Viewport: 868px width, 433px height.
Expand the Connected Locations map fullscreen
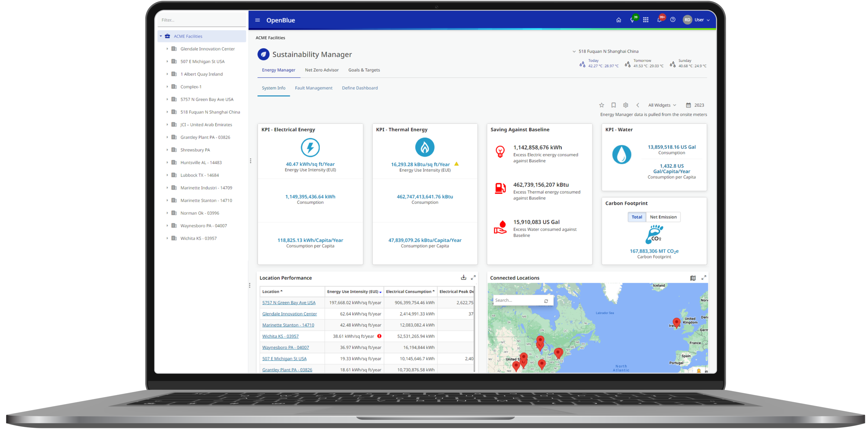pyautogui.click(x=704, y=278)
